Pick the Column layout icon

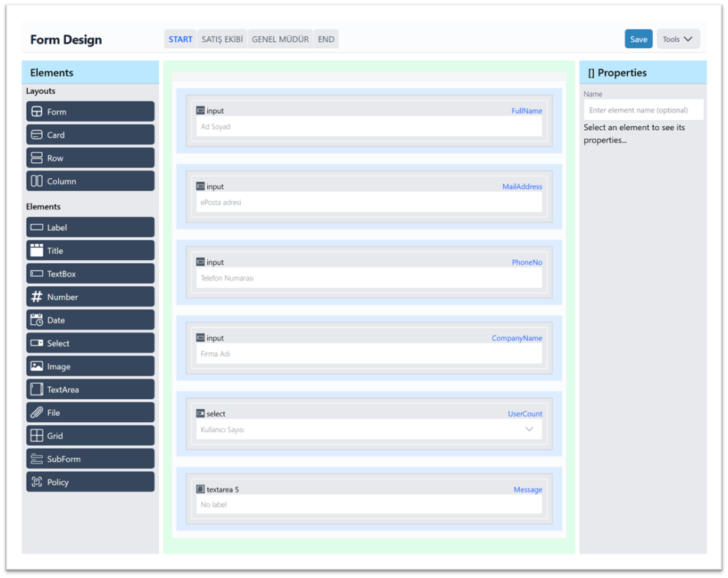coord(37,181)
